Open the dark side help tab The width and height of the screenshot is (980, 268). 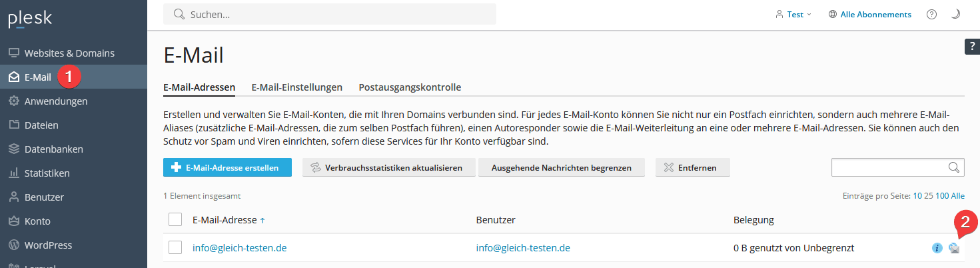[972, 46]
